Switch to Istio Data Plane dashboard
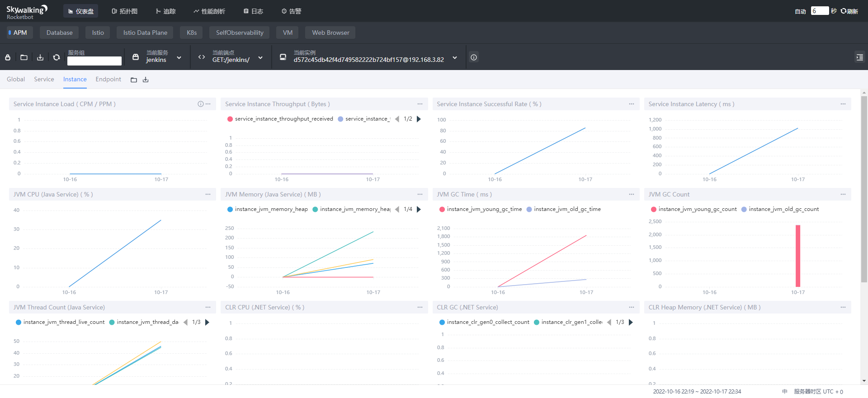 click(145, 33)
